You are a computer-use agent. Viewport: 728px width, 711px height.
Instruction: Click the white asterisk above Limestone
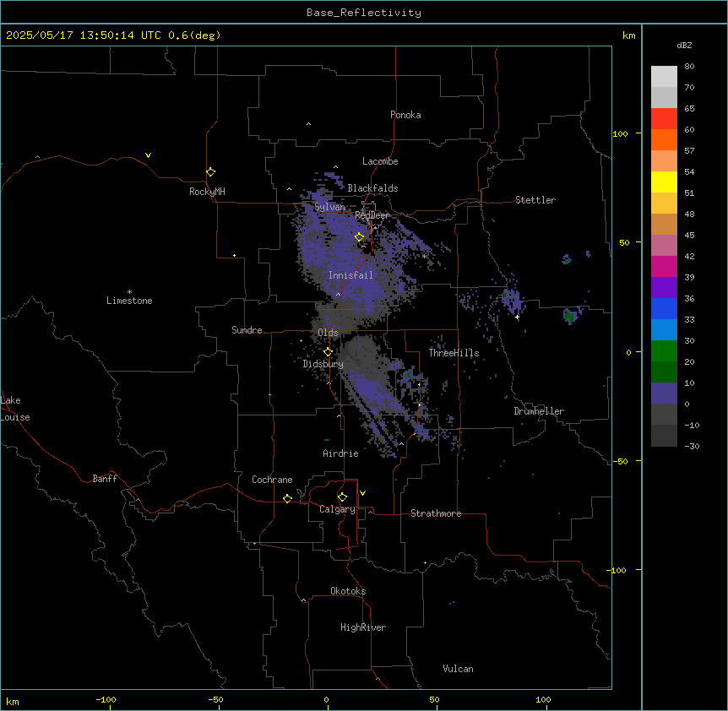pos(129,292)
